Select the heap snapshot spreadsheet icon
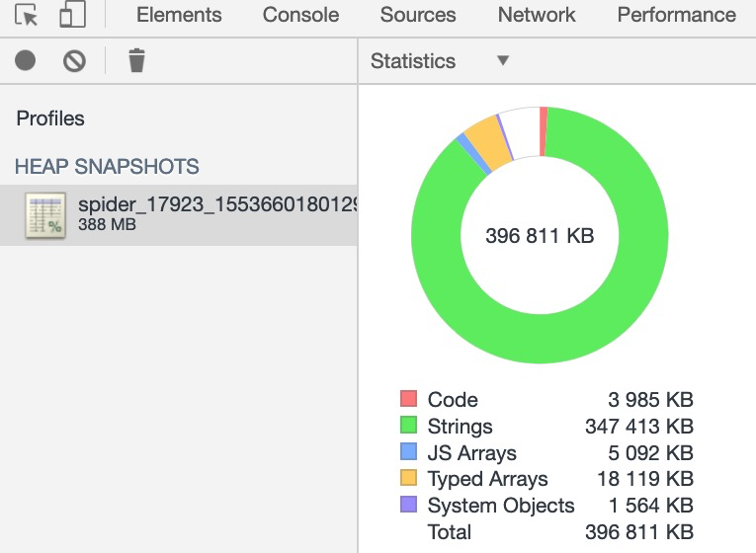The image size is (756, 553). [x=45, y=215]
